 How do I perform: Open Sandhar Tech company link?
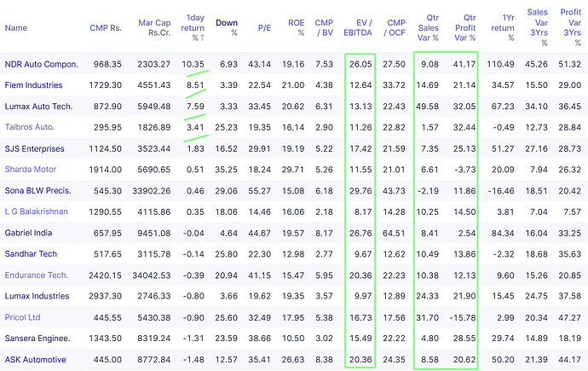click(x=31, y=254)
